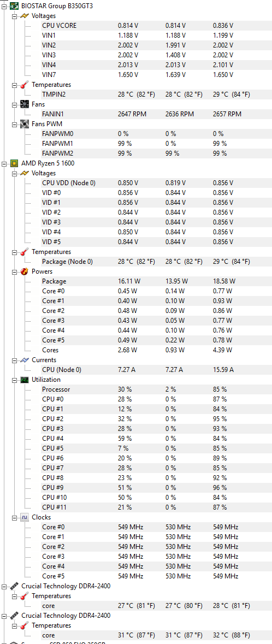Click the flame icon beside Powers

click(x=25, y=271)
